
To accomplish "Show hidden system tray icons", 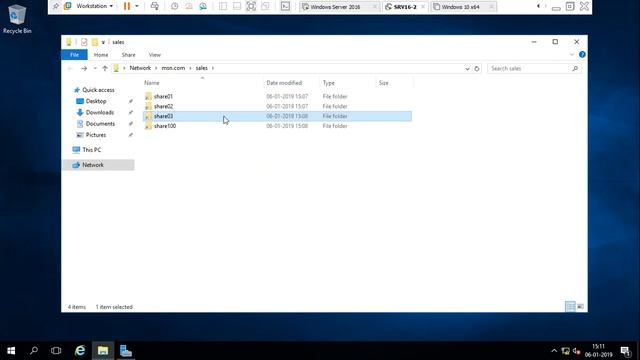I will click(554, 351).
